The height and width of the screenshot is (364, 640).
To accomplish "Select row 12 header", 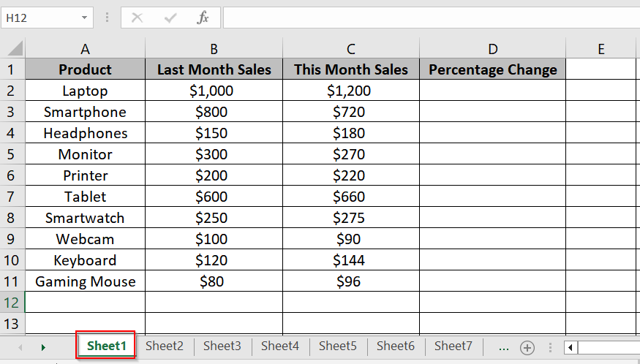I will 12,303.
